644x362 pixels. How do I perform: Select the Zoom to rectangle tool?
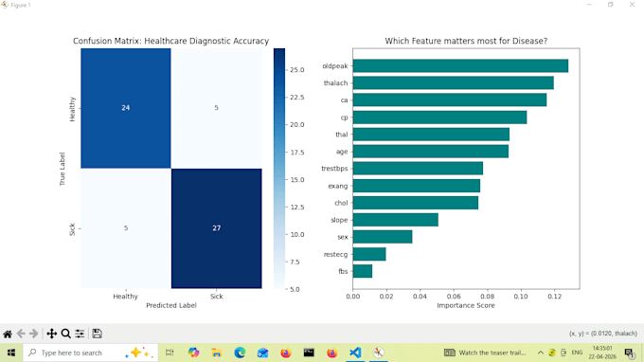click(65, 334)
